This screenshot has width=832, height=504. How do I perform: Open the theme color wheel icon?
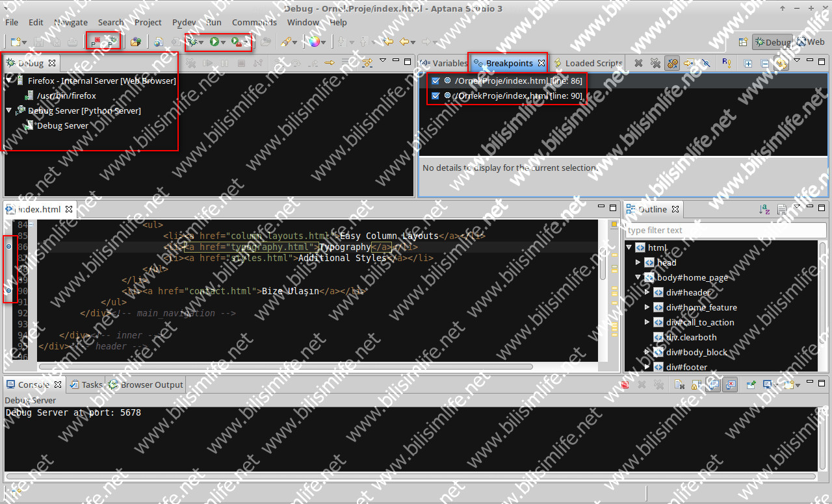(x=315, y=42)
